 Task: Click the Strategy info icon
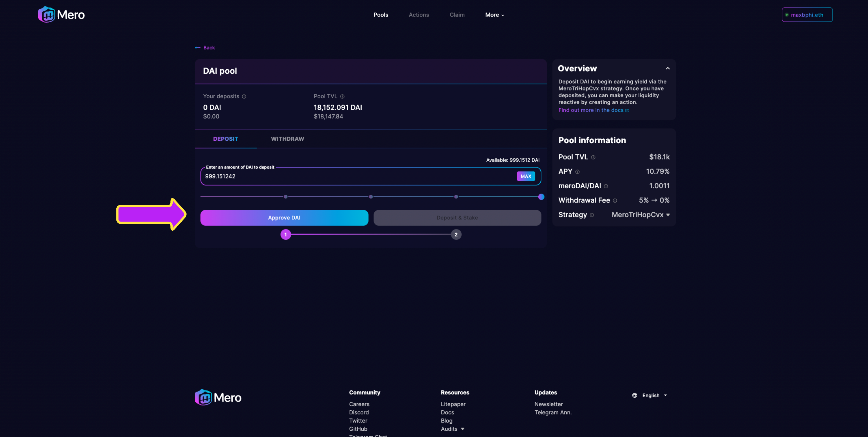click(x=592, y=215)
